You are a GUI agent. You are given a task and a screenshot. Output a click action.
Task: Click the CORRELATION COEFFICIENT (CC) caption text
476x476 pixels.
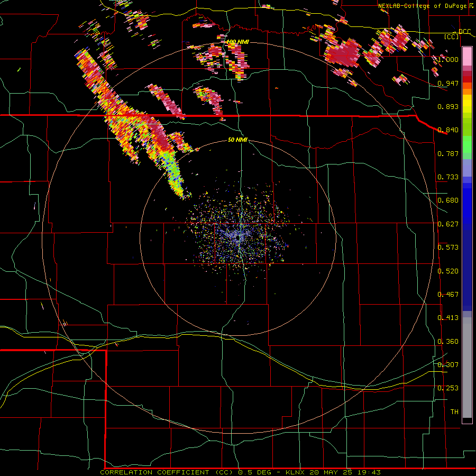point(168,472)
